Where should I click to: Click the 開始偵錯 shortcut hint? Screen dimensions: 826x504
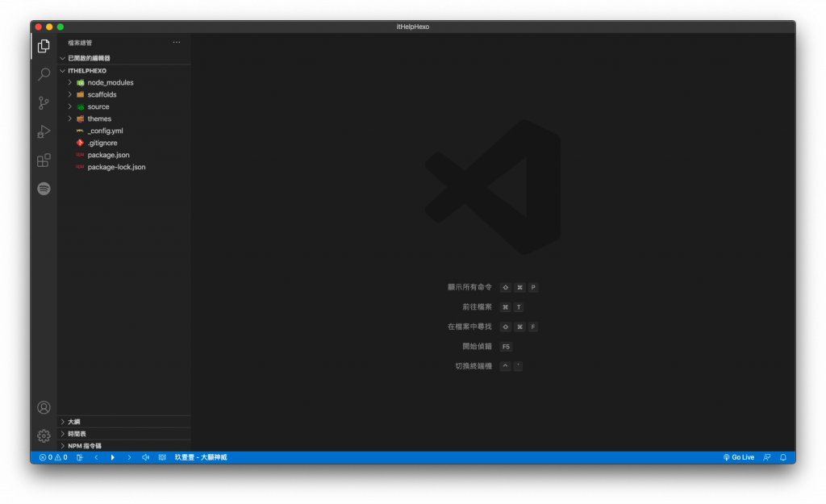click(x=477, y=346)
